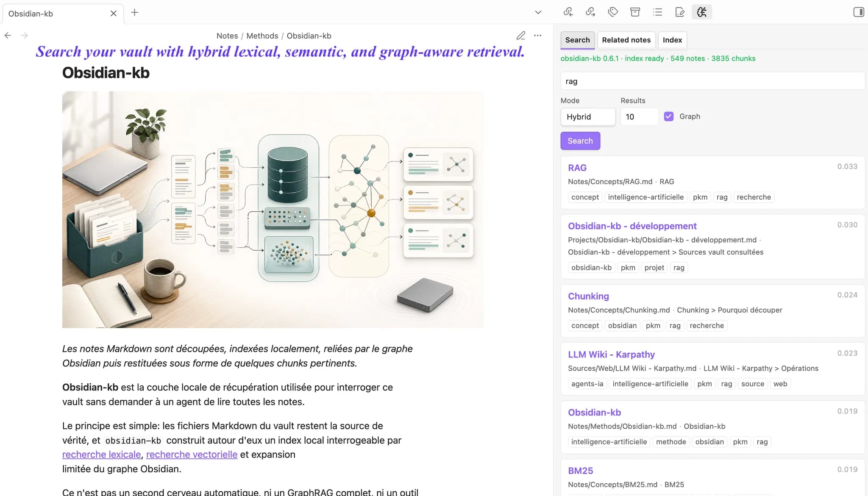
Task: Click path 'Sources/Web/LLM Wiki - Karpathy.md'
Action: 632,369
